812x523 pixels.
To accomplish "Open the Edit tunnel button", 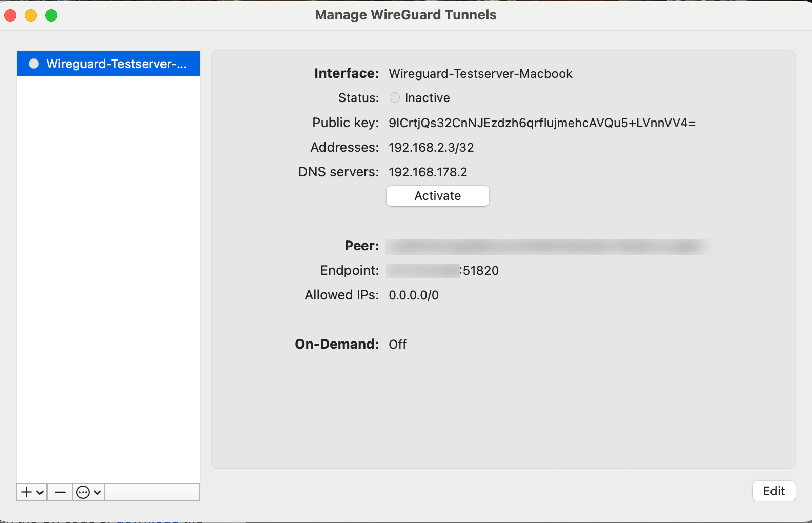I will (x=773, y=491).
